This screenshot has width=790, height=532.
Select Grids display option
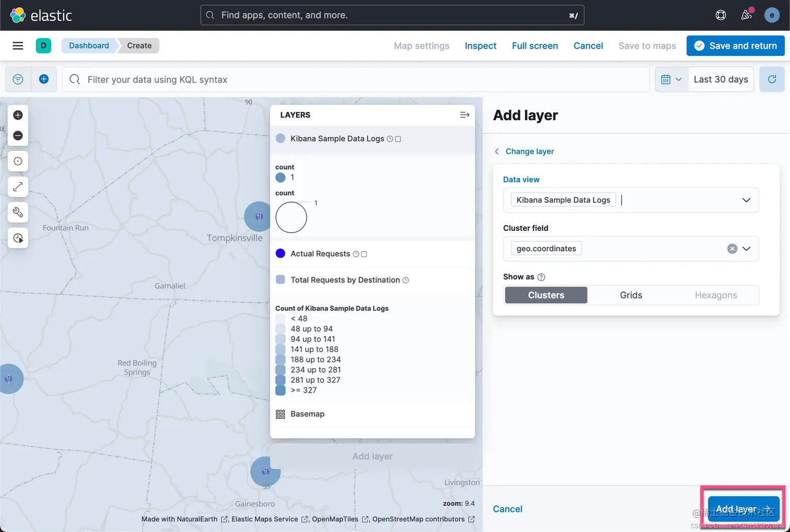[x=631, y=295]
